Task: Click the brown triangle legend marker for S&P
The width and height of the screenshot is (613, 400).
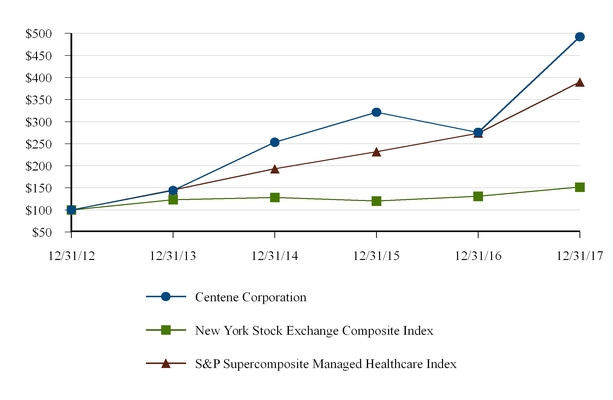Action: pyautogui.click(x=166, y=361)
